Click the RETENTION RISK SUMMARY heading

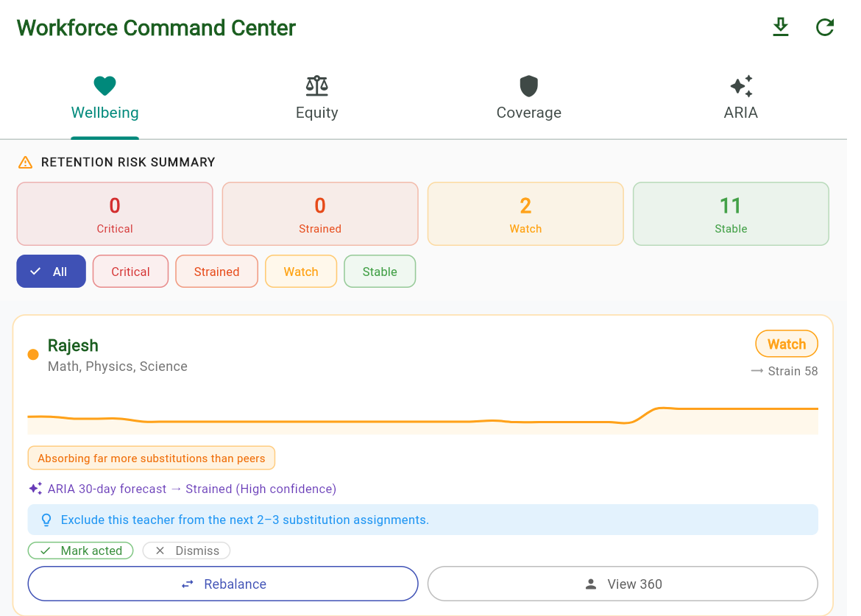click(128, 162)
